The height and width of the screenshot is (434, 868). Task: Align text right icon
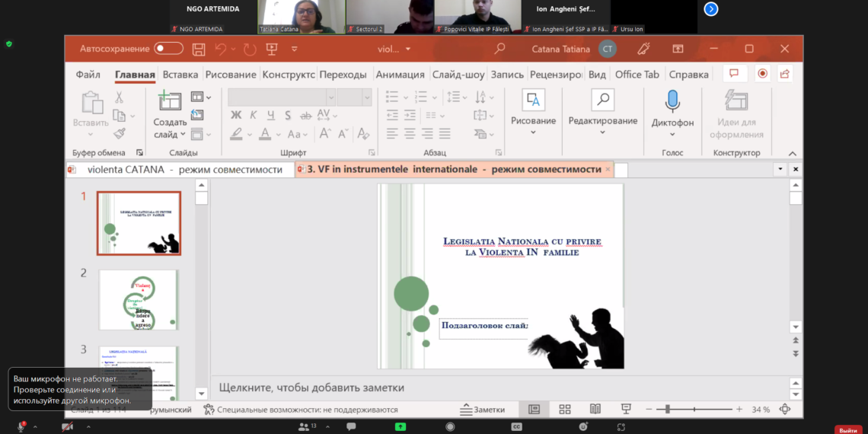tap(427, 133)
